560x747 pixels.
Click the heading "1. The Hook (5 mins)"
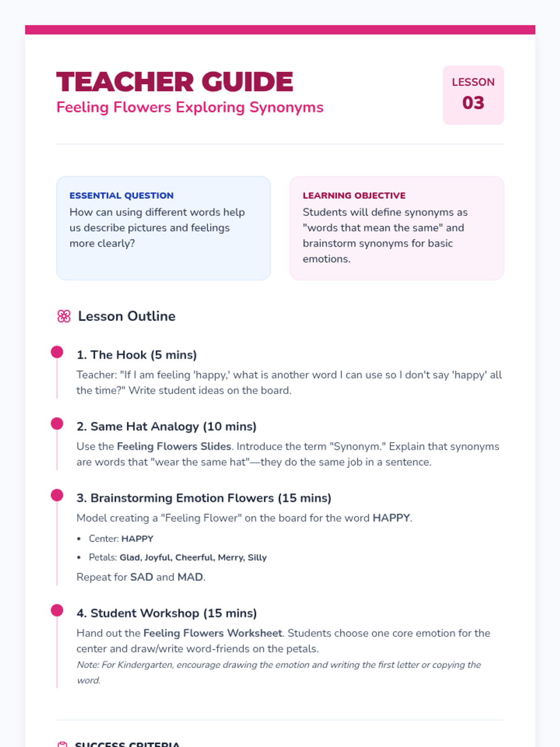pyautogui.click(x=136, y=355)
